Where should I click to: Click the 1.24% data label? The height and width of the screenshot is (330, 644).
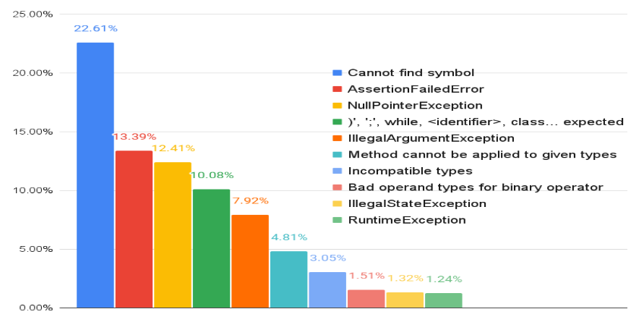point(444,279)
